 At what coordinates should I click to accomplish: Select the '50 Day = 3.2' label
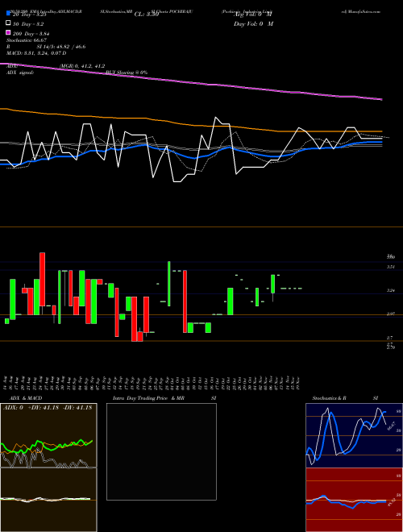click(28, 24)
